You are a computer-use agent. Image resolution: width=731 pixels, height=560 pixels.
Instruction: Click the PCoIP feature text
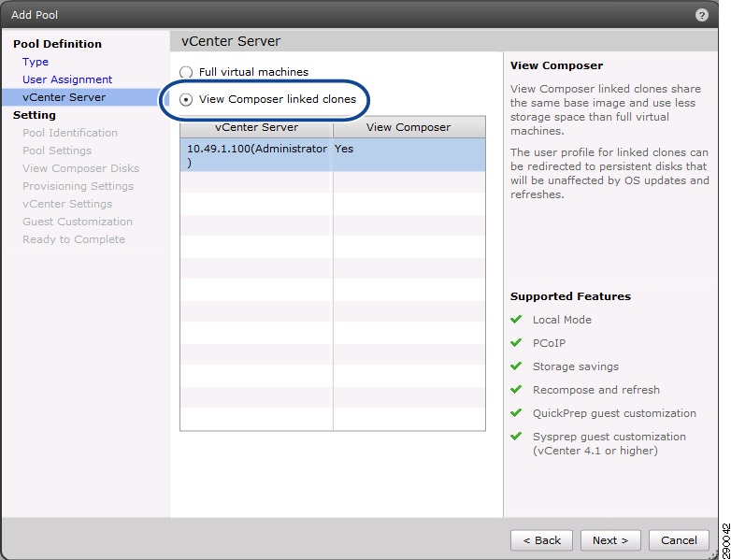pyautogui.click(x=549, y=343)
